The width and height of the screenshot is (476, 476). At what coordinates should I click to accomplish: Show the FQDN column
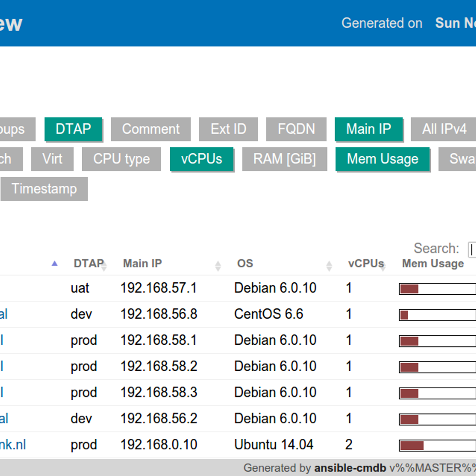coord(296,129)
